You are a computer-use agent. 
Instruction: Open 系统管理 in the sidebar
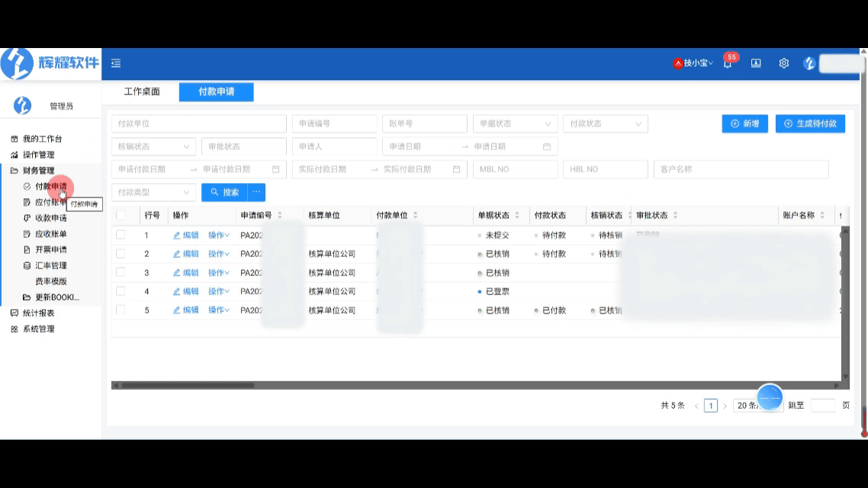[x=38, y=329]
